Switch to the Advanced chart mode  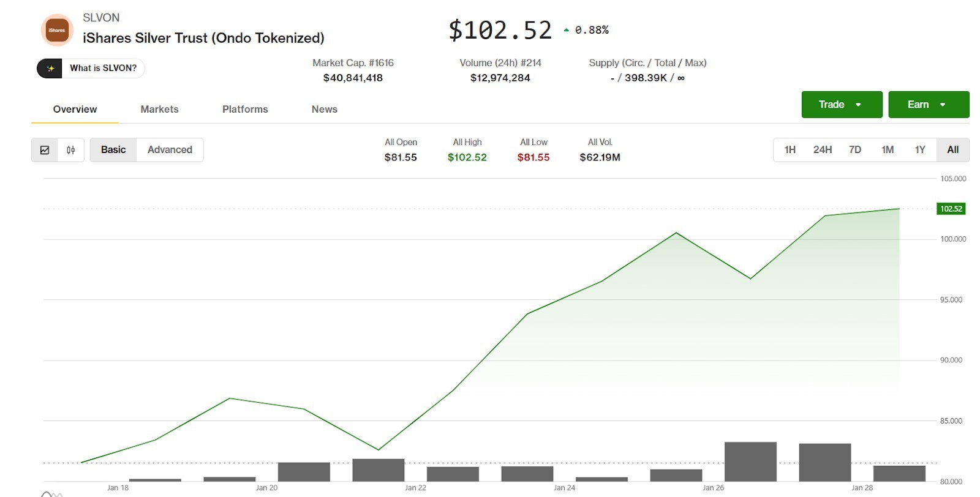(170, 150)
